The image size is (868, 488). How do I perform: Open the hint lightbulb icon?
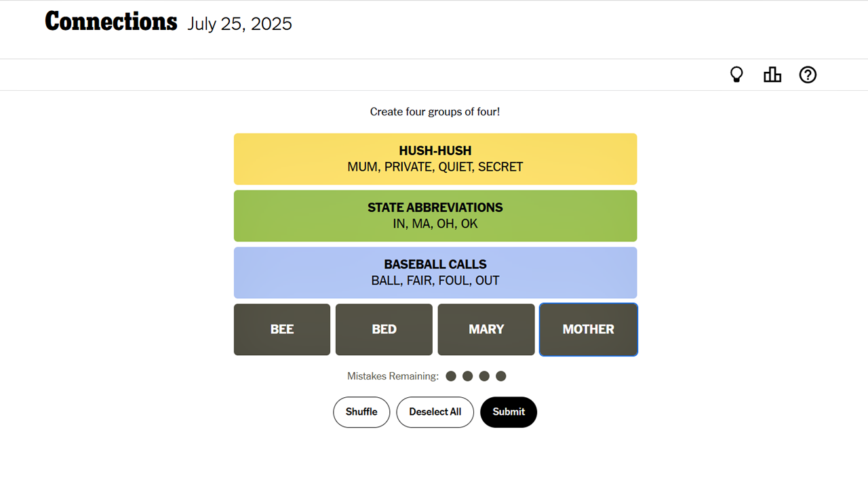click(x=736, y=75)
